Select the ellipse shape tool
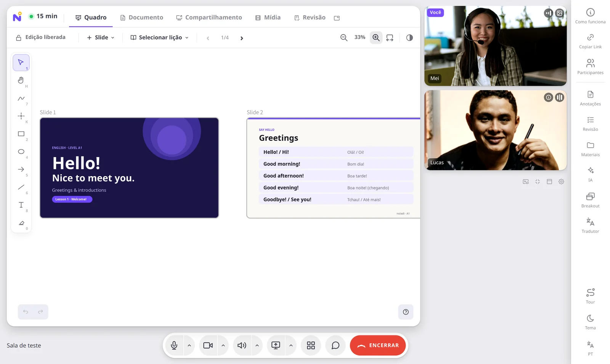This screenshot has width=610, height=364. pos(21,152)
